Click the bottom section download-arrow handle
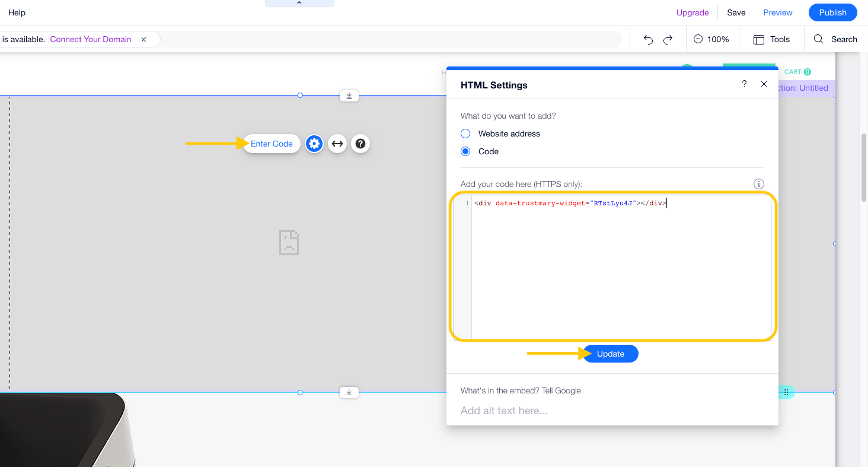This screenshot has width=868, height=467. pyautogui.click(x=349, y=392)
